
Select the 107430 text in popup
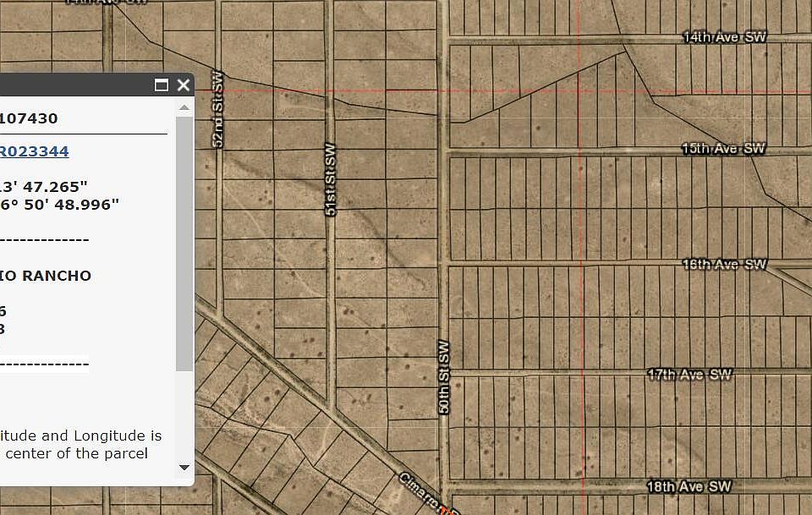[x=29, y=118]
